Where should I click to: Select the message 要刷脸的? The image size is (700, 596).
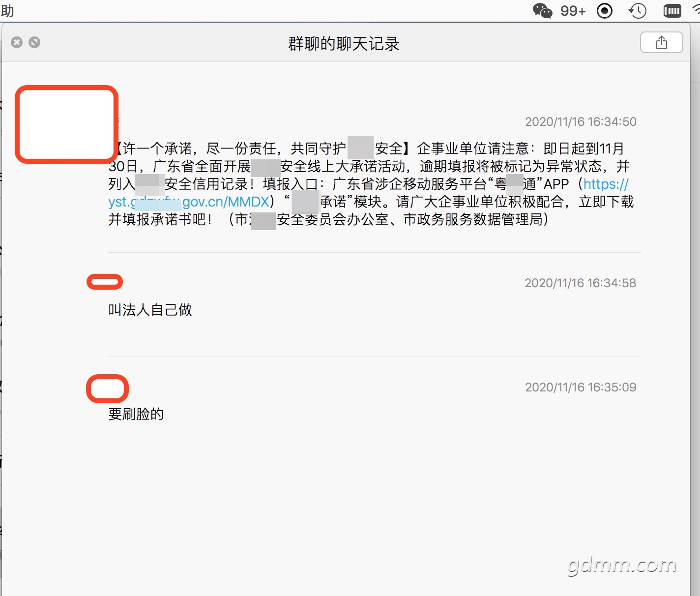[x=136, y=414]
